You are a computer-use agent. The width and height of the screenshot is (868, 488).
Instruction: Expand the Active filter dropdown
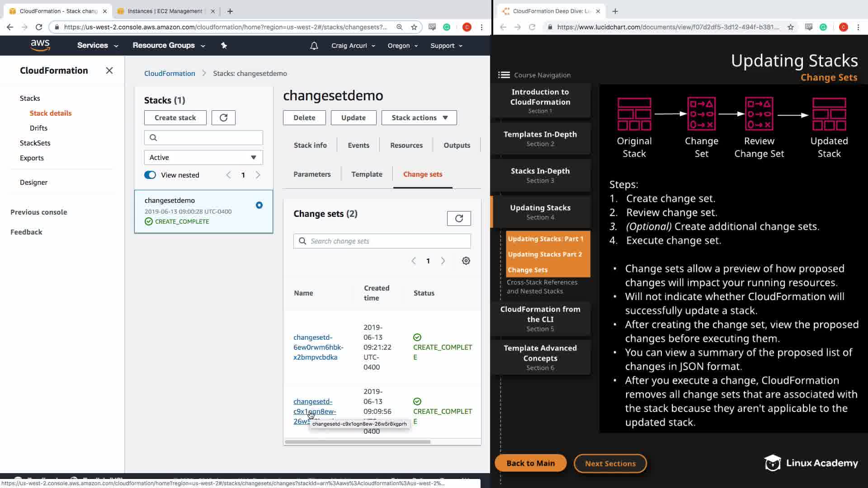click(203, 157)
